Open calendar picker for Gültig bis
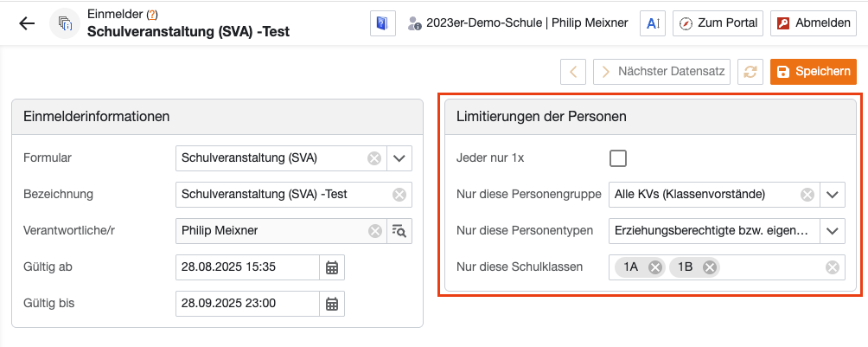868x347 pixels. pos(332,304)
